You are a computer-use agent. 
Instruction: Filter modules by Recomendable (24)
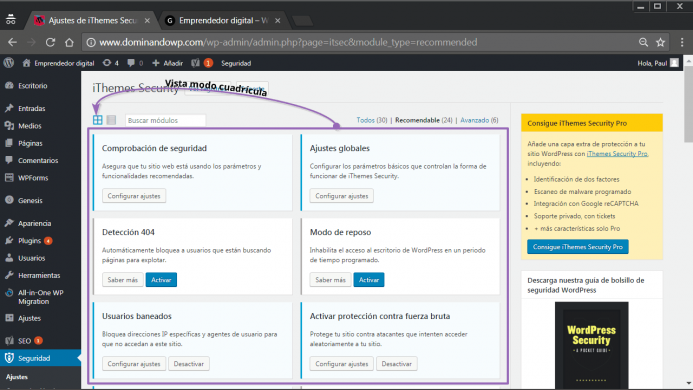423,120
